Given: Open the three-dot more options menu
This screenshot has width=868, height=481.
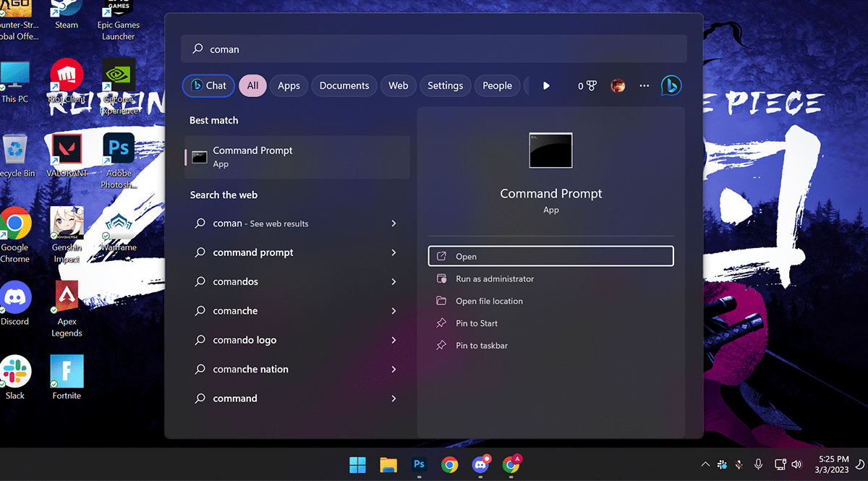Looking at the screenshot, I should click(644, 85).
